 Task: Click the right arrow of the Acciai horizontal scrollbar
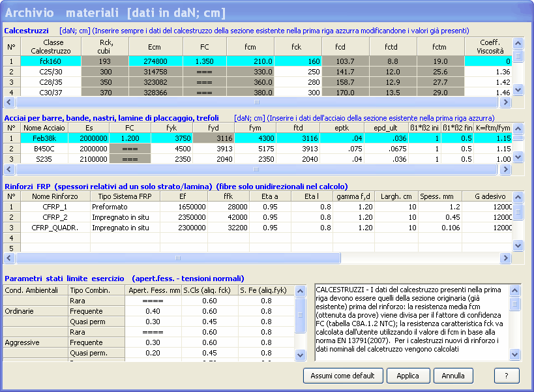pos(506,170)
